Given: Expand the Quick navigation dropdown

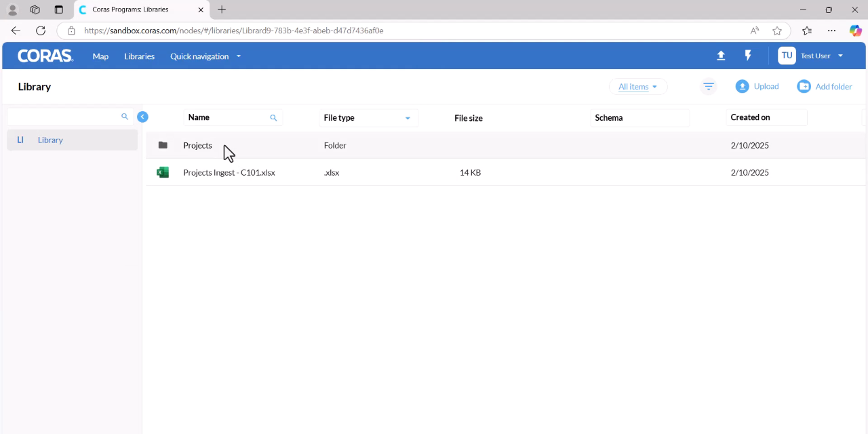Looking at the screenshot, I should point(205,56).
